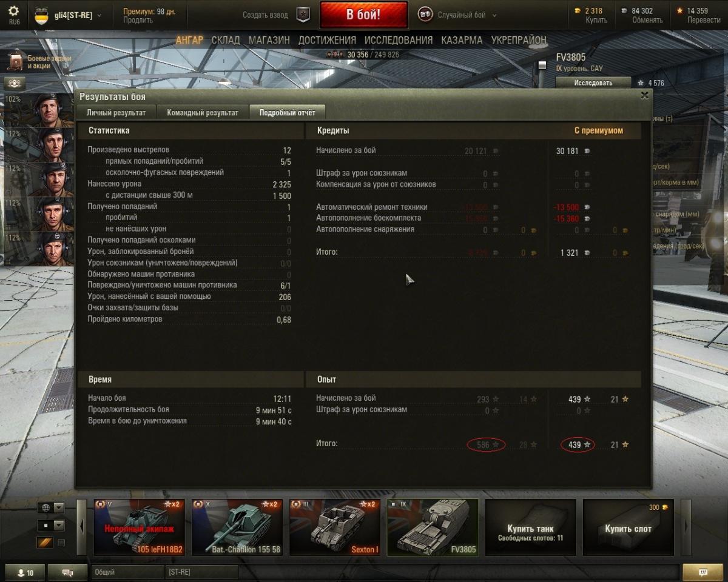Open the vehicle type filter dropdown
Image resolution: width=728 pixels, height=582 pixels.
tap(51, 525)
